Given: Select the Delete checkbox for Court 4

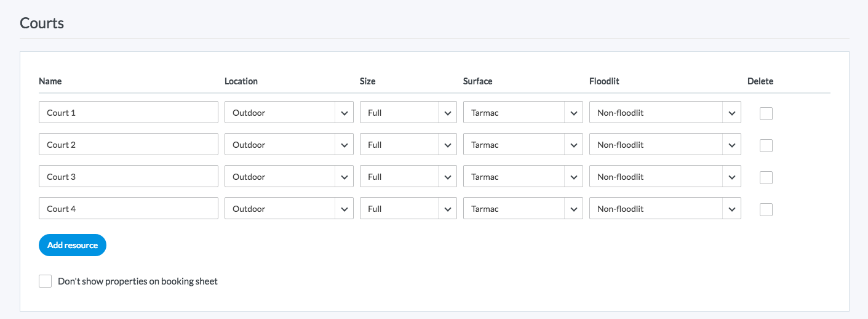Looking at the screenshot, I should pyautogui.click(x=766, y=209).
